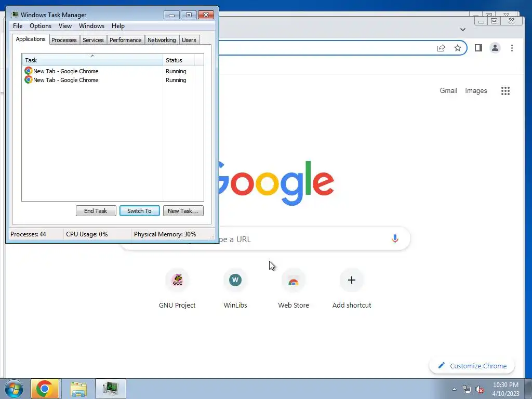
Task: Show hidden system tray icons arrow
Action: 454,389
